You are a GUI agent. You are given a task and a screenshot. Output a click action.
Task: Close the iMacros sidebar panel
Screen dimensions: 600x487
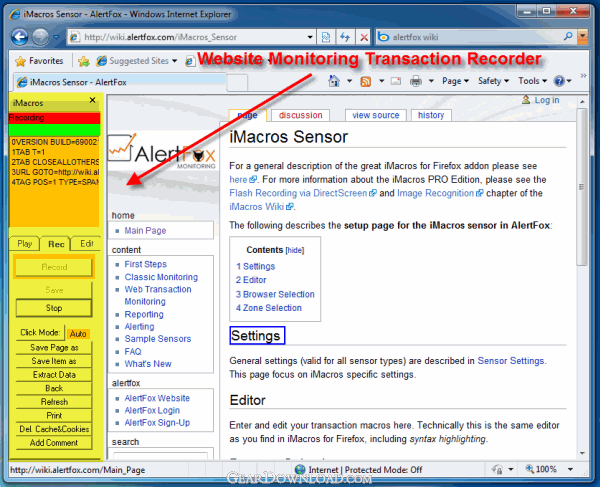pos(92,100)
